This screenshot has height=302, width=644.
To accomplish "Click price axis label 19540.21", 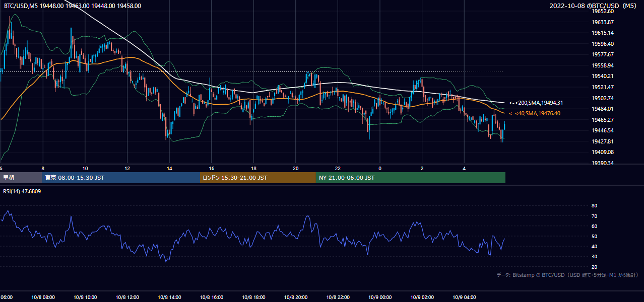I will pyautogui.click(x=602, y=76).
